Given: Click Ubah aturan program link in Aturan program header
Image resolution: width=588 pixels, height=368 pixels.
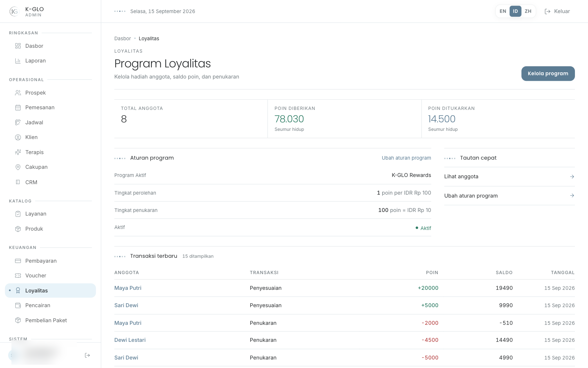Looking at the screenshot, I should point(406,158).
